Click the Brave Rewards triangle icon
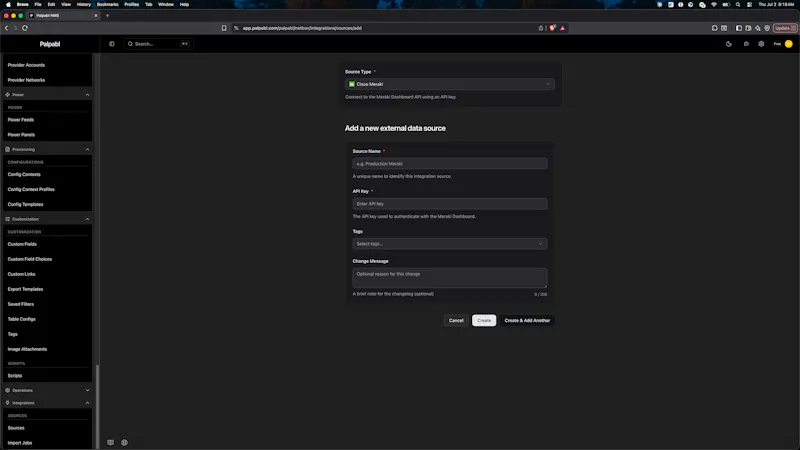The height and width of the screenshot is (450, 800). pos(563,28)
